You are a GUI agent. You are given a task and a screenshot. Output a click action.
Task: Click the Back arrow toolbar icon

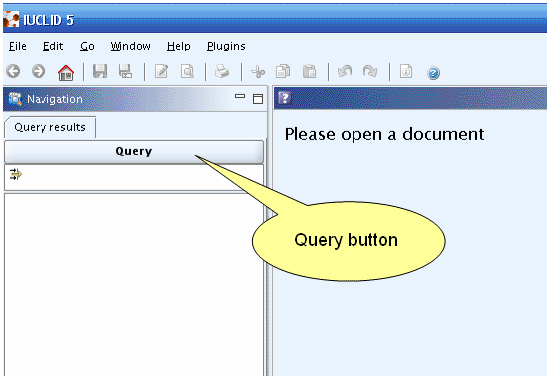[13, 72]
